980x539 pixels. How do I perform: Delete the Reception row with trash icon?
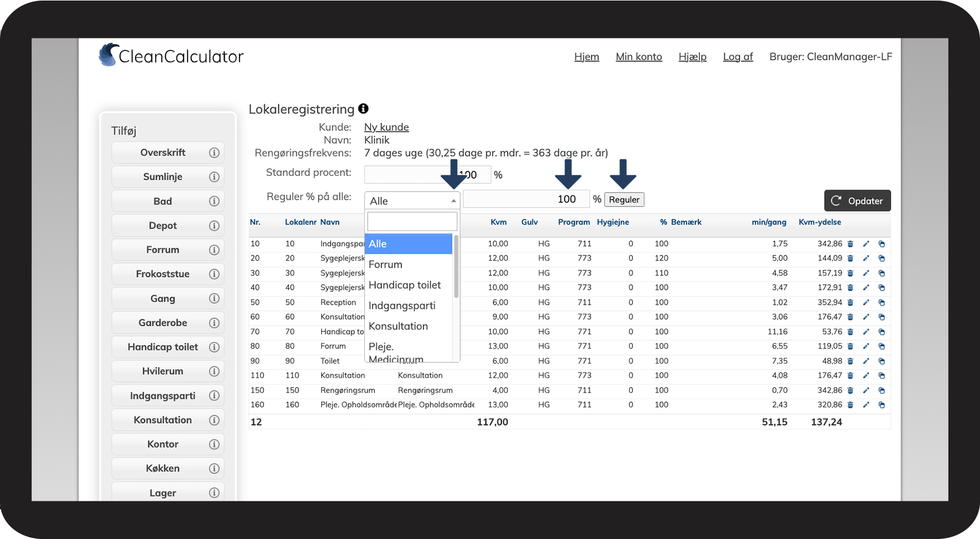850,303
